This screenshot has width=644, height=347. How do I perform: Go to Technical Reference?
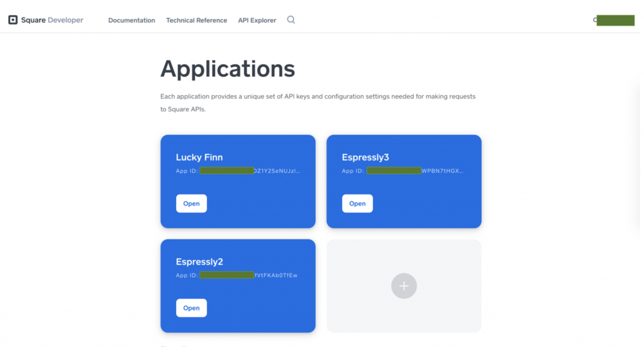pos(196,20)
